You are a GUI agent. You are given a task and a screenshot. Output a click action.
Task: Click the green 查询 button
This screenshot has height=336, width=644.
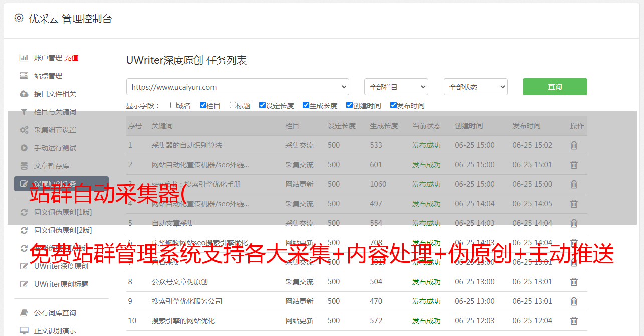click(x=555, y=87)
